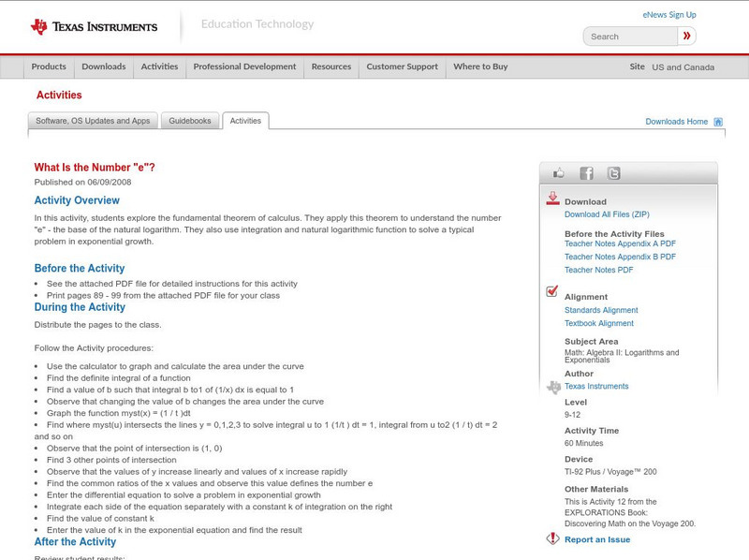The width and height of the screenshot is (749, 560).
Task: Click the Downloads Home house icon
Action: pyautogui.click(x=718, y=122)
